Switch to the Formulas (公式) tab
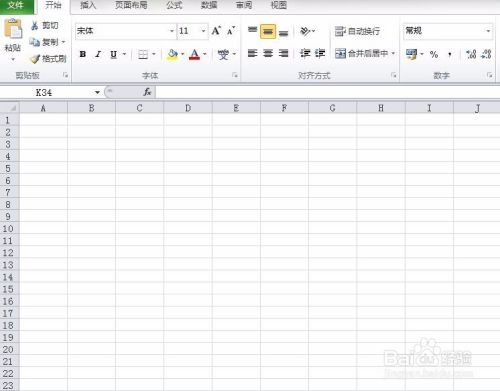The width and height of the screenshot is (500, 391). point(174,5)
